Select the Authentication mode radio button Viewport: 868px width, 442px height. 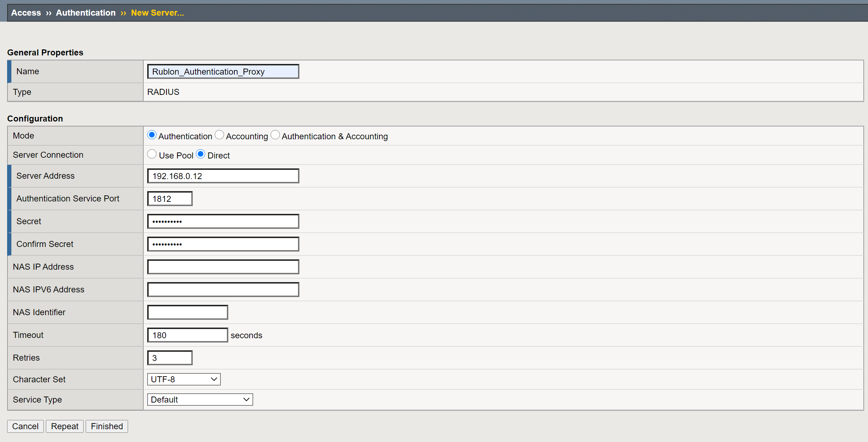point(152,135)
